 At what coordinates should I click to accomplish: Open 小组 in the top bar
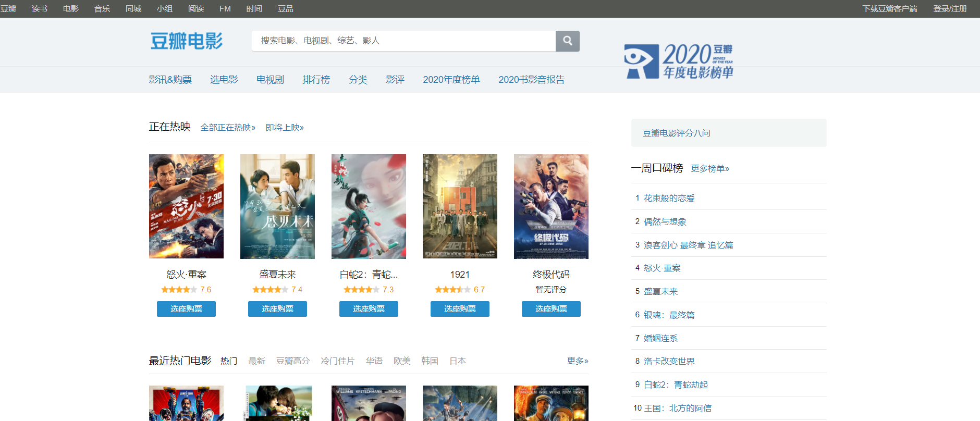coord(165,9)
